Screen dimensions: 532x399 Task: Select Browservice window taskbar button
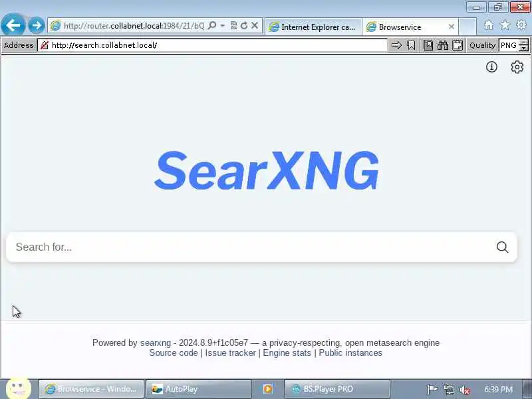pyautogui.click(x=91, y=389)
